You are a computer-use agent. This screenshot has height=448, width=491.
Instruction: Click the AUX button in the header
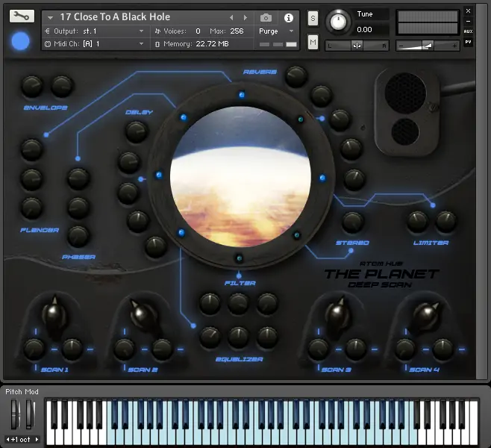tap(468, 31)
